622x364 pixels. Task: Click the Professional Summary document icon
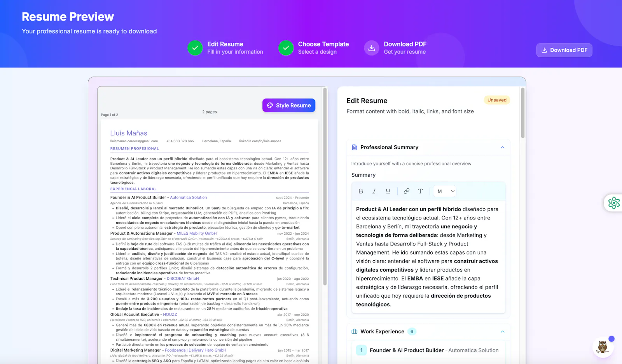coord(354,147)
